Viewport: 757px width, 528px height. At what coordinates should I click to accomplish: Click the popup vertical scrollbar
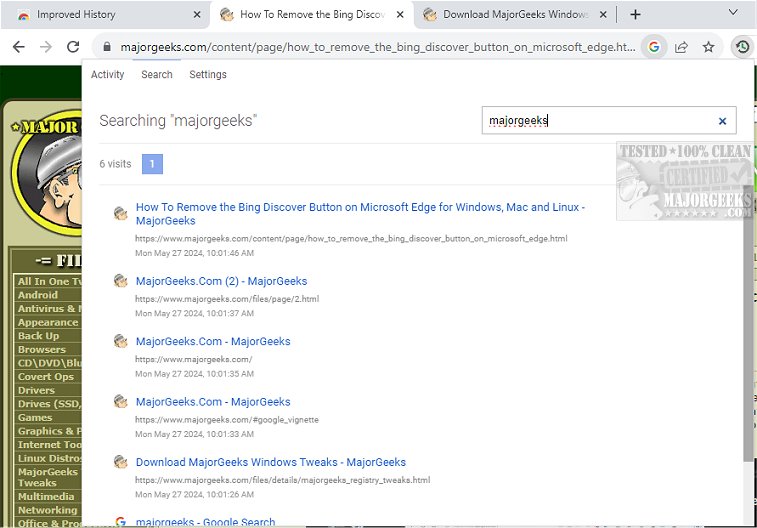point(749,323)
